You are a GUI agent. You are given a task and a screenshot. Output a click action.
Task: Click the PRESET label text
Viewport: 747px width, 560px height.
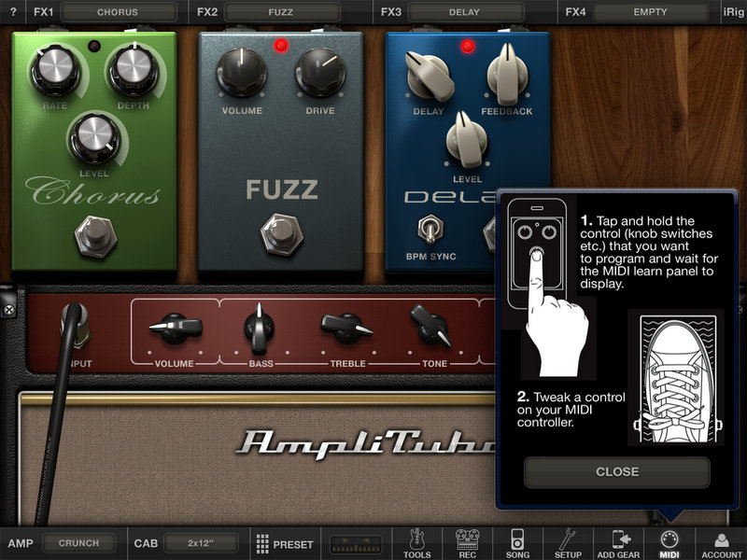pyautogui.click(x=293, y=544)
